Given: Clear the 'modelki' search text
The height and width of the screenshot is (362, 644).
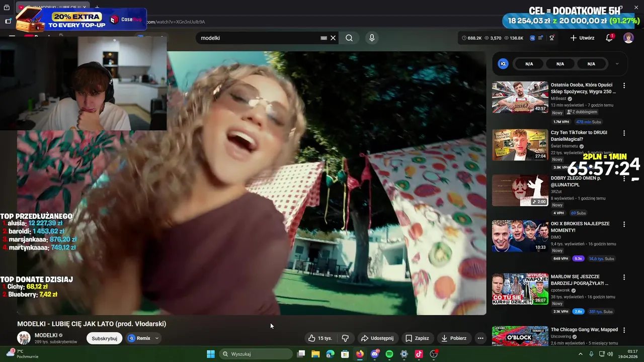Looking at the screenshot, I should click(333, 38).
